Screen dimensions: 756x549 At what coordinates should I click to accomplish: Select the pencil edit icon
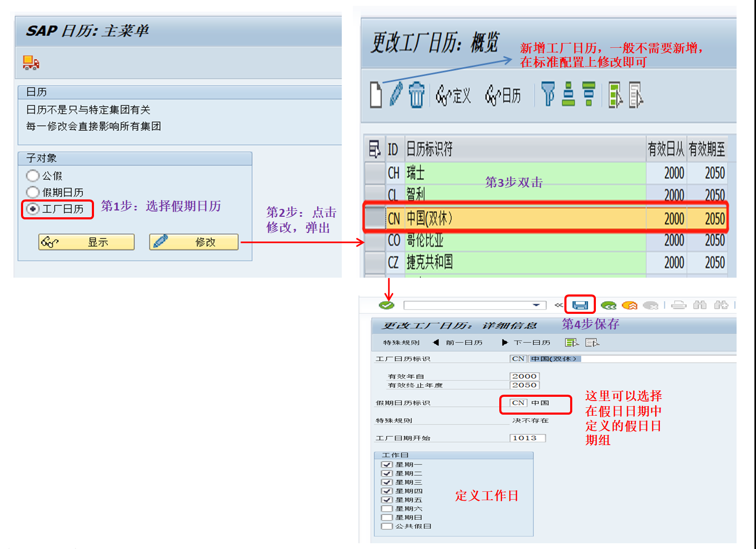tap(396, 96)
